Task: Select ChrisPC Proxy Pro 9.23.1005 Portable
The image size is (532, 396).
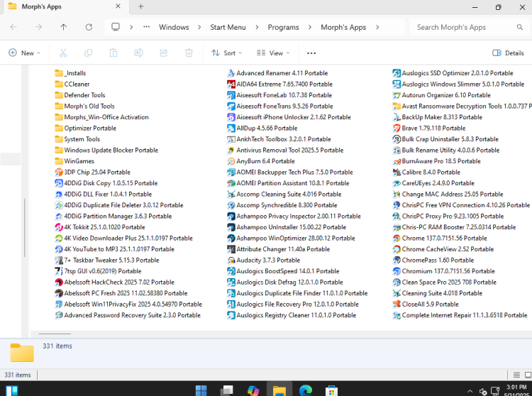Action: pos(448,216)
